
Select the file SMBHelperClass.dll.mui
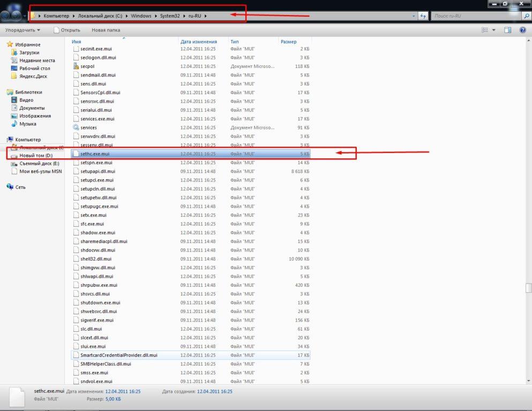click(191, 364)
